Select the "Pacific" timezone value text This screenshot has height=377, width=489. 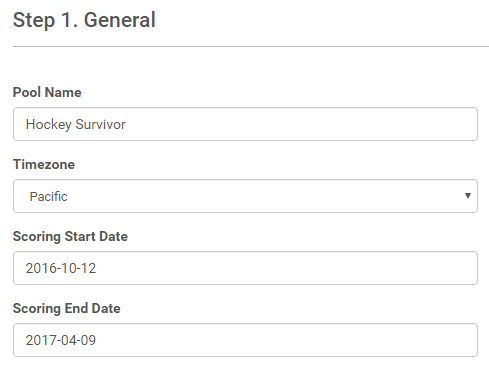(49, 196)
